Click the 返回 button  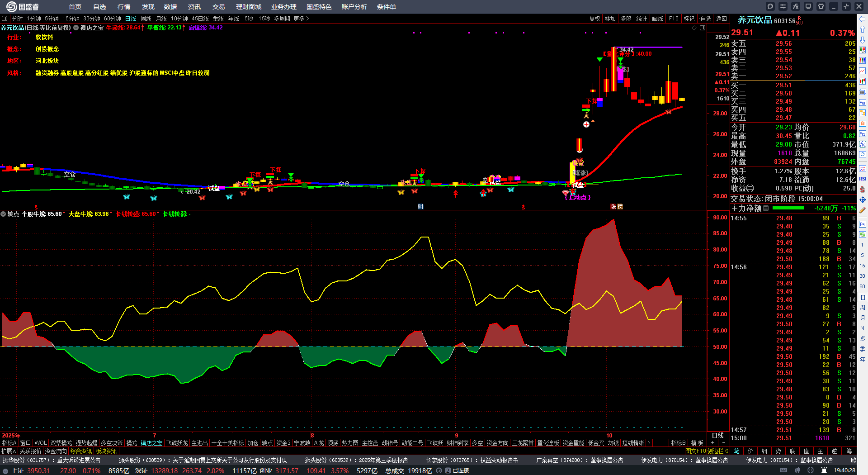pos(722,19)
